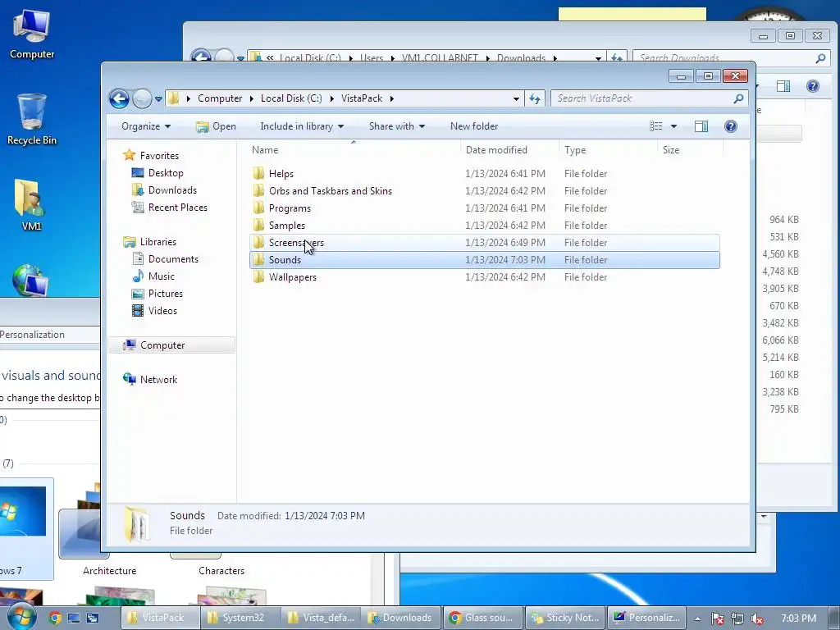Click New folder button
This screenshot has height=630, width=840.
(x=474, y=126)
